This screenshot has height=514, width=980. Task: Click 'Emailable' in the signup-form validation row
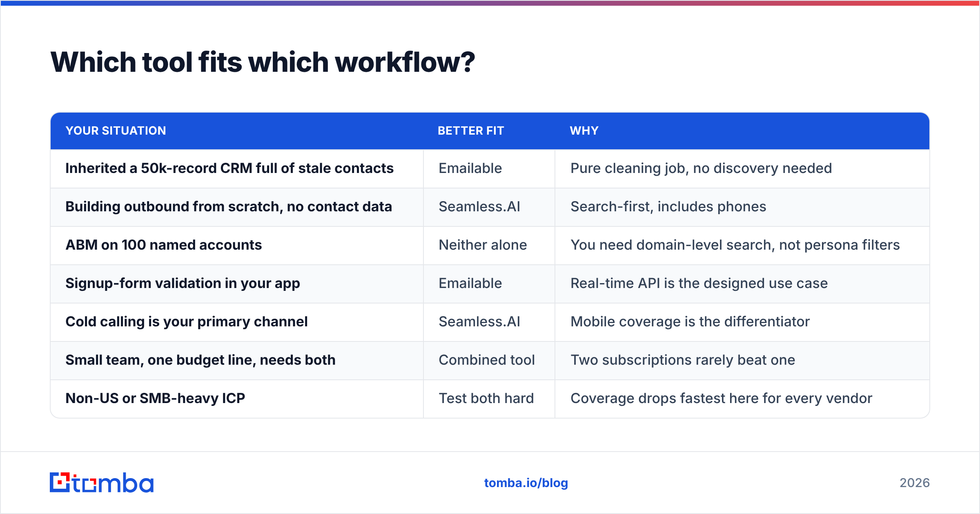click(470, 284)
